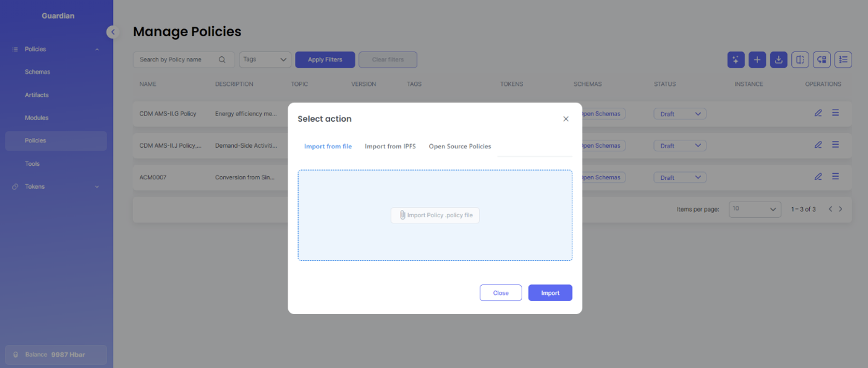Click the download-arrow import icon in toolbar
This screenshot has width=868, height=368.
tap(779, 59)
